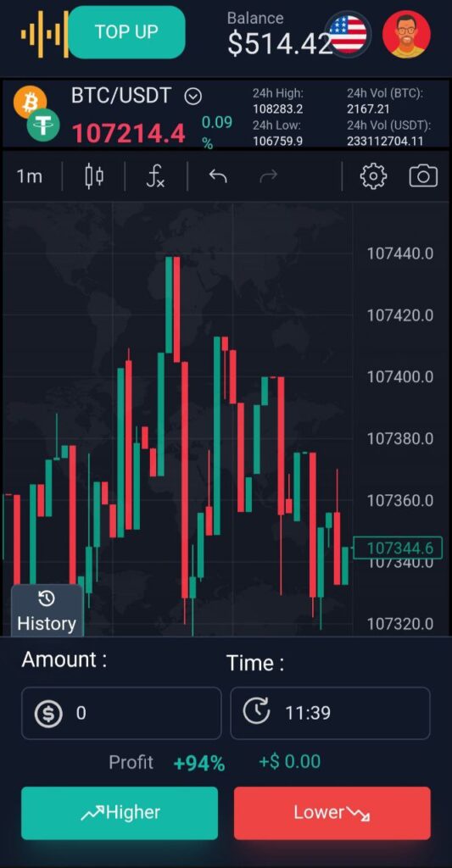
Task: Click the $514.42 balance amount
Action: (x=281, y=44)
